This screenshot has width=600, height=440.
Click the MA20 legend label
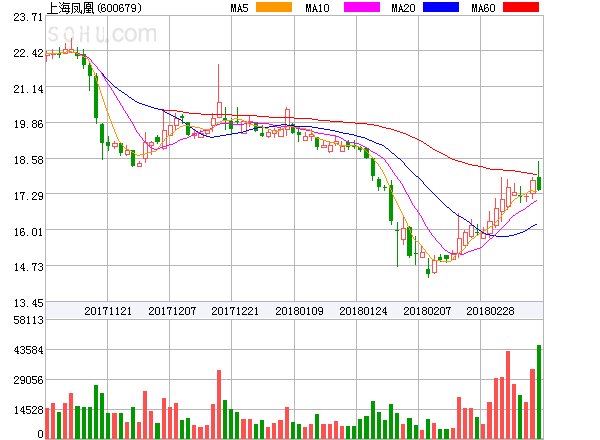pyautogui.click(x=403, y=8)
